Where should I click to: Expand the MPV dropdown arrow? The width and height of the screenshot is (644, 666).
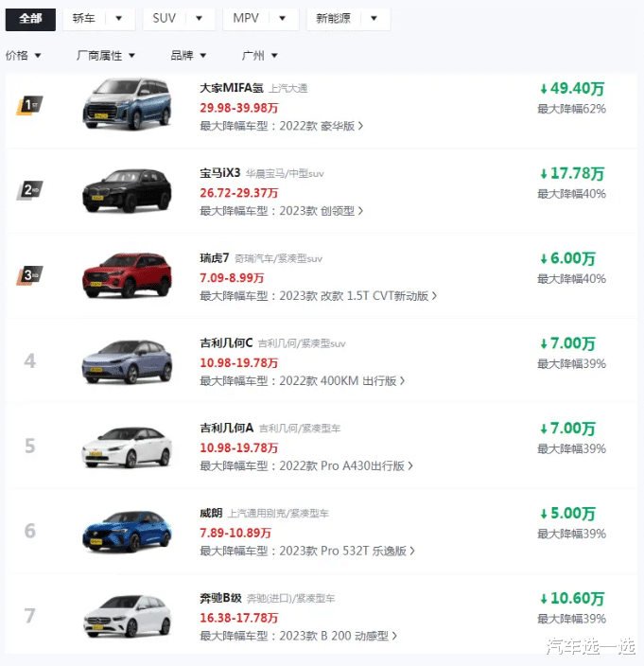pos(283,18)
